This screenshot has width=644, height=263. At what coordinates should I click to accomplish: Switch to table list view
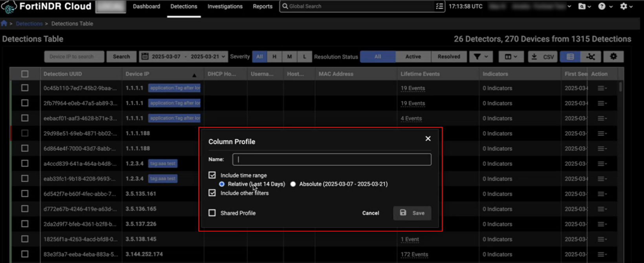(570, 57)
